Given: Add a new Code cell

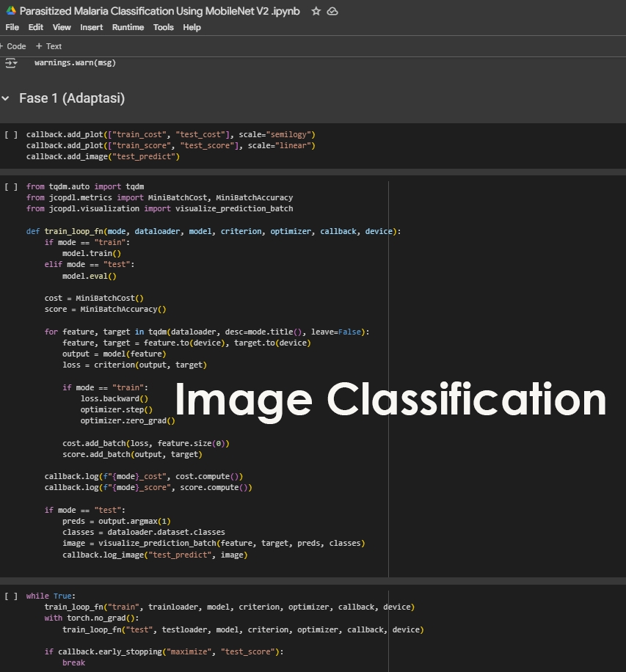Looking at the screenshot, I should [x=13, y=46].
